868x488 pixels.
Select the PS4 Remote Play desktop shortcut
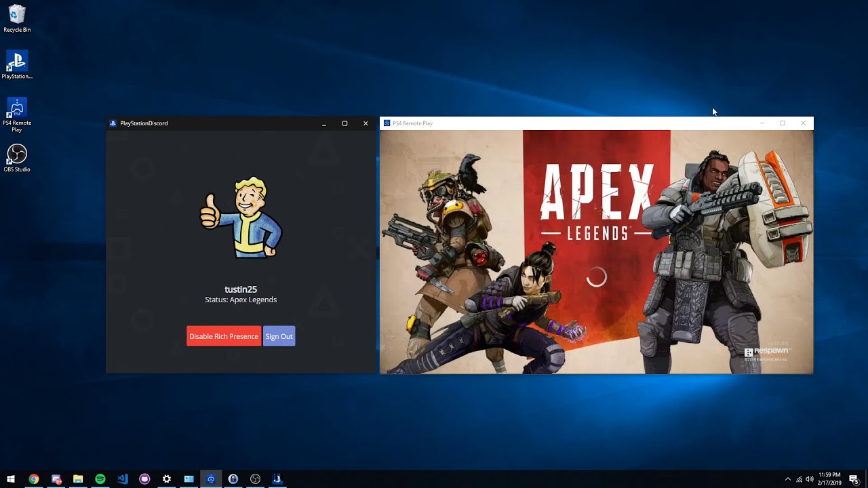click(17, 115)
